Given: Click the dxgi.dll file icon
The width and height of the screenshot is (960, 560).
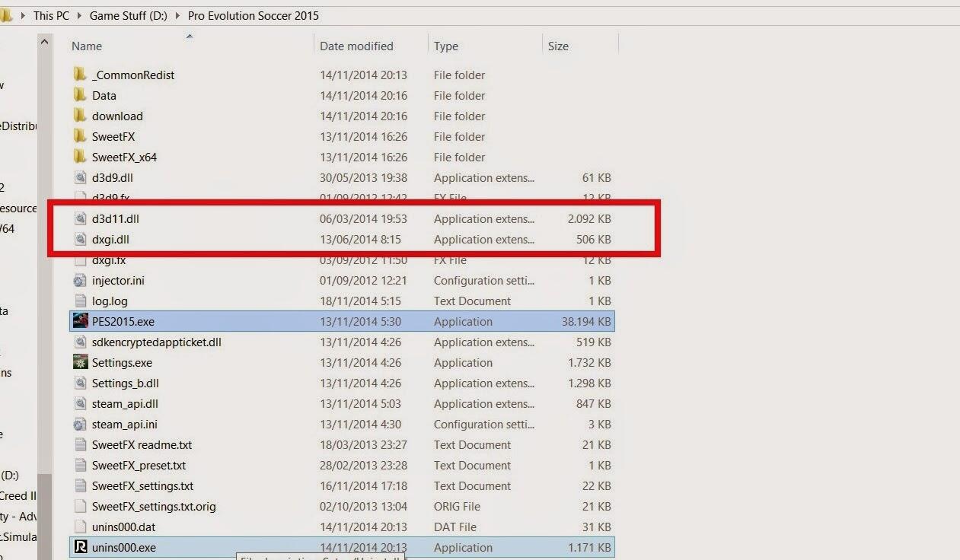Looking at the screenshot, I should [80, 239].
